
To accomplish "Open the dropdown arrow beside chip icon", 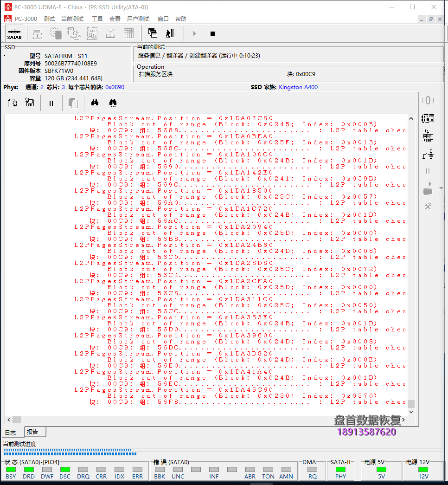I will 442,188.
